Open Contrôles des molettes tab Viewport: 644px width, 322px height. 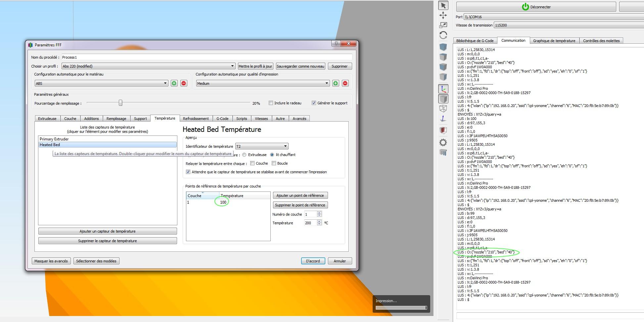(x=601, y=41)
